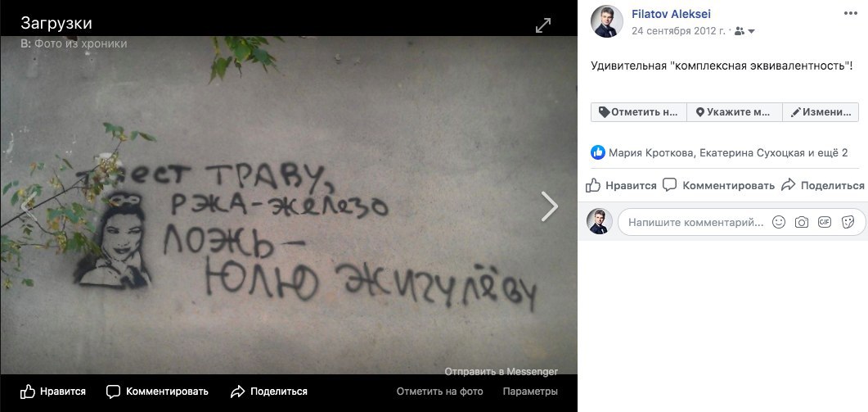Enter fullscreen with the expand arrows icon
This screenshot has width=868, height=412.
(543, 25)
